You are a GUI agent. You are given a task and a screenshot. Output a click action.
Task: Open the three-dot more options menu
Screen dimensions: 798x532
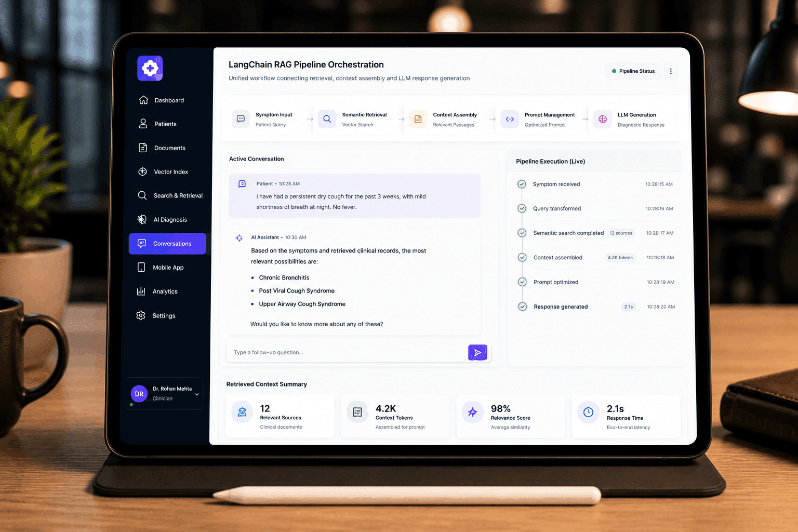pyautogui.click(x=671, y=71)
